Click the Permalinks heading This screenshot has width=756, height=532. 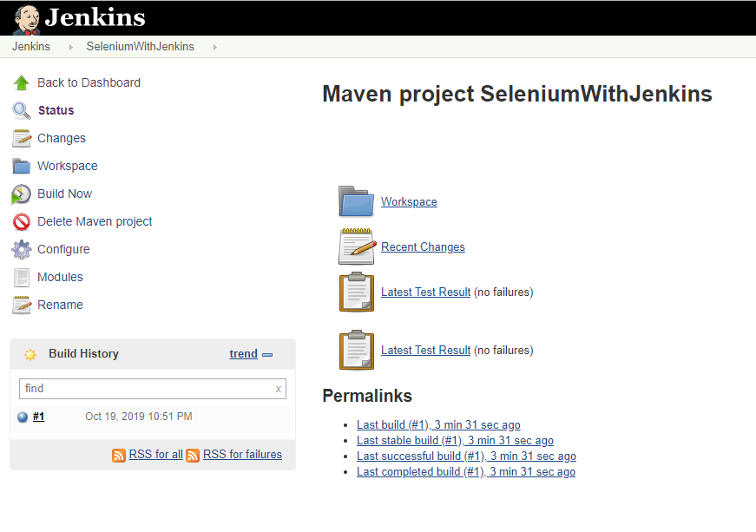click(367, 396)
